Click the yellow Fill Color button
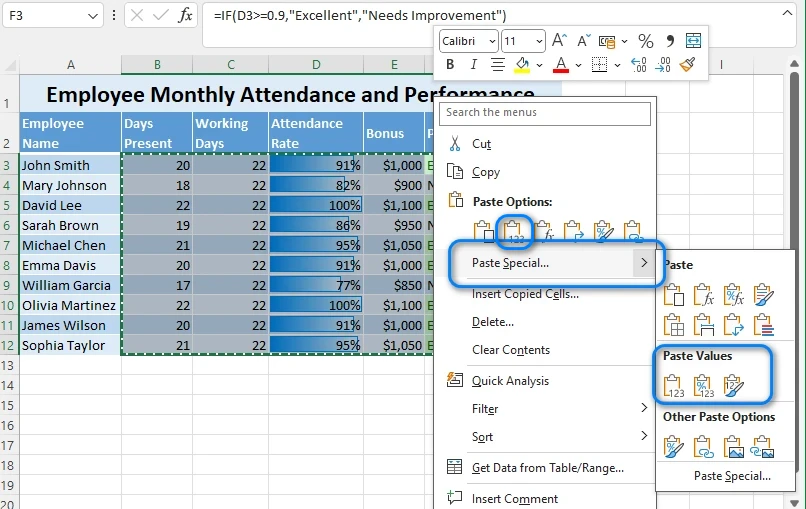806x509 pixels. pyautogui.click(x=522, y=65)
